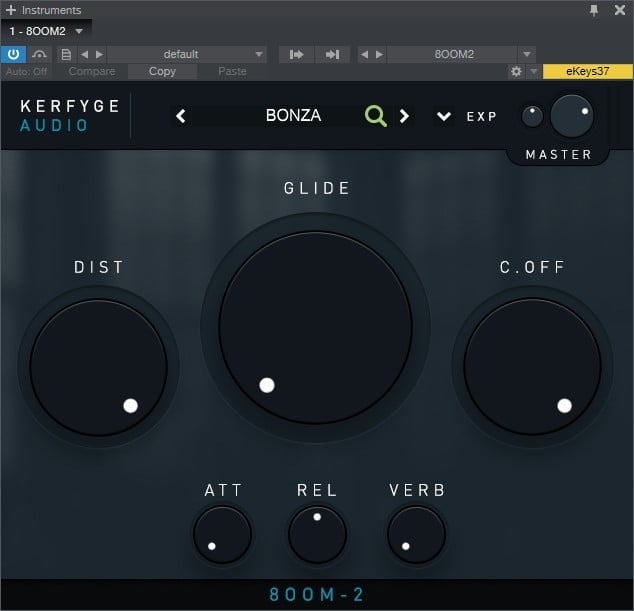The width and height of the screenshot is (634, 611).
Task: Toggle the blue plug-in power button
Action: pos(14,54)
